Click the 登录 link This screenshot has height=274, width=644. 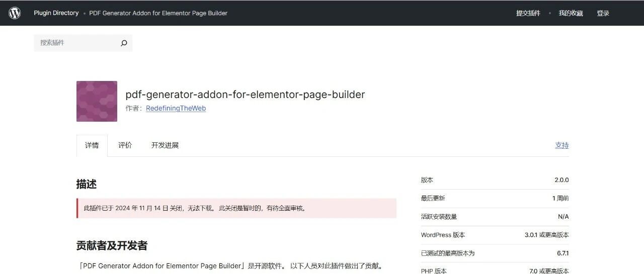pos(603,13)
